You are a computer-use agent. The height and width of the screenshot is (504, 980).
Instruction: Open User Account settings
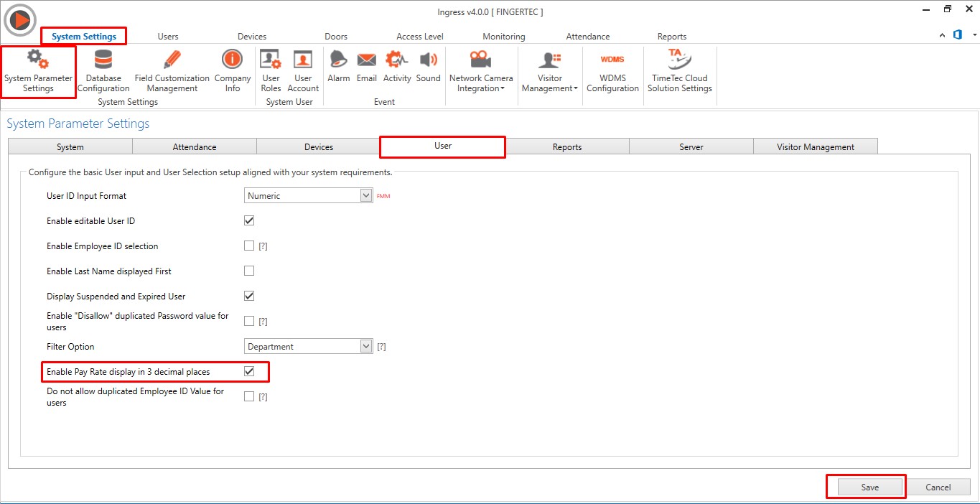point(303,71)
